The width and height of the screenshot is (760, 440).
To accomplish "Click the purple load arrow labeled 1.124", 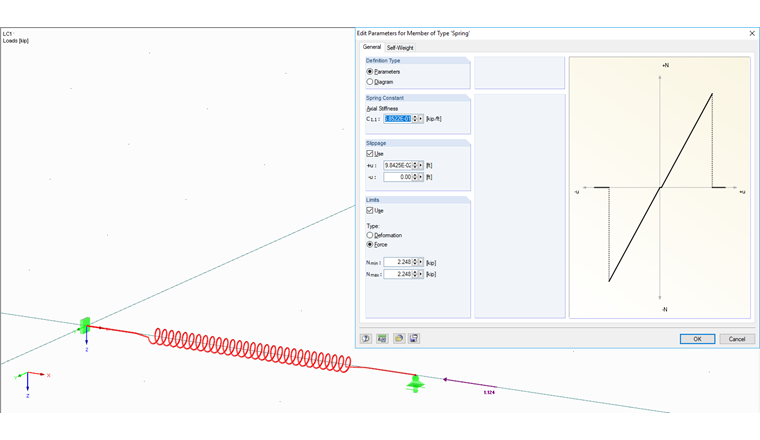I will click(468, 383).
